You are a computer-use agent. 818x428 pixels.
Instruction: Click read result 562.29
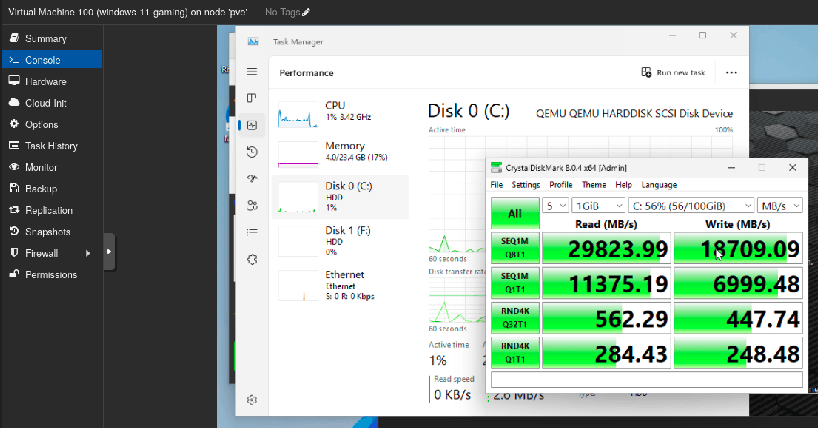click(x=606, y=318)
